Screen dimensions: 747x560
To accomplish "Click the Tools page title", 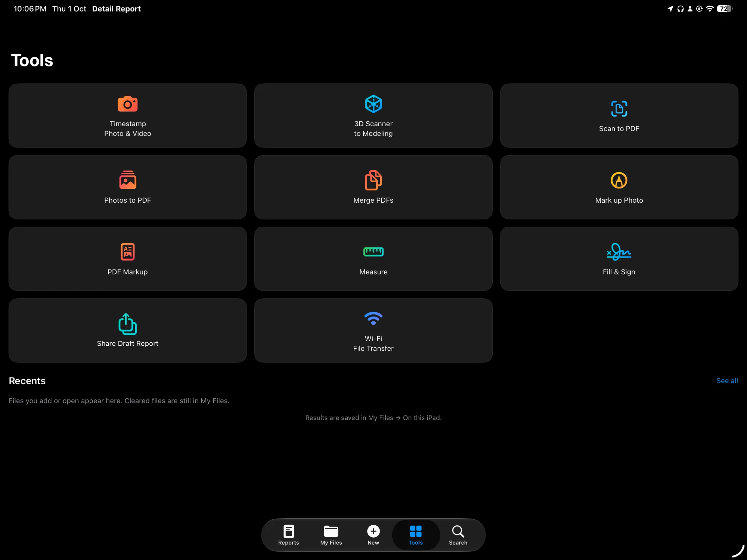I will pos(32,60).
